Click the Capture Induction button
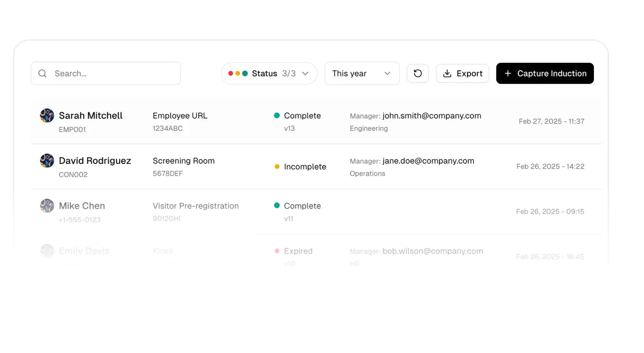The width and height of the screenshot is (644, 353). (544, 73)
